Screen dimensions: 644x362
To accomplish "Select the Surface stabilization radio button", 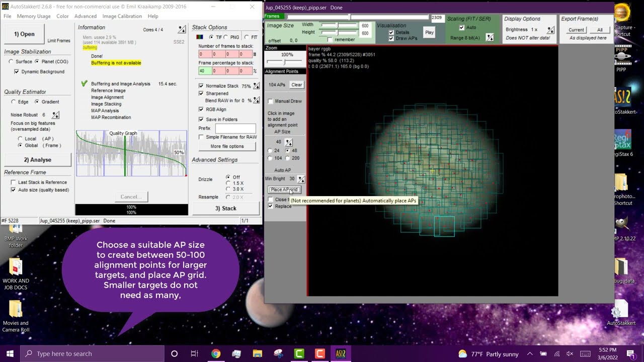I will point(11,61).
